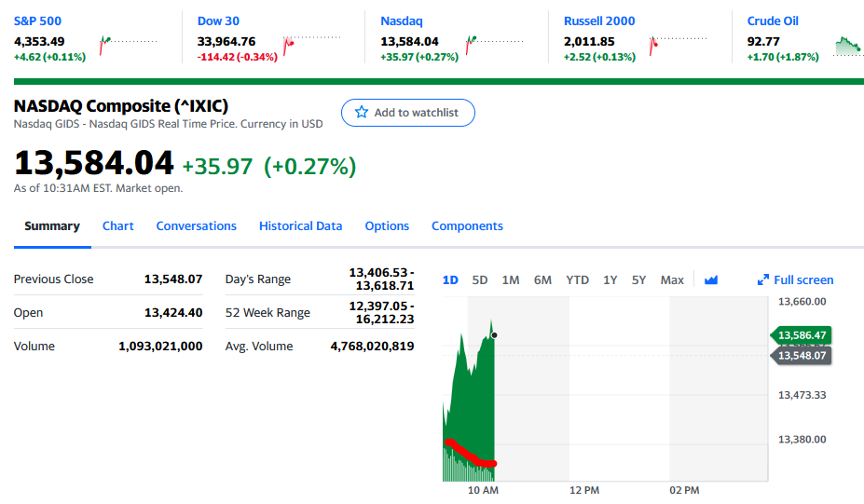
Task: Open the Nasdaq mini sparkline chart
Action: click(x=494, y=45)
